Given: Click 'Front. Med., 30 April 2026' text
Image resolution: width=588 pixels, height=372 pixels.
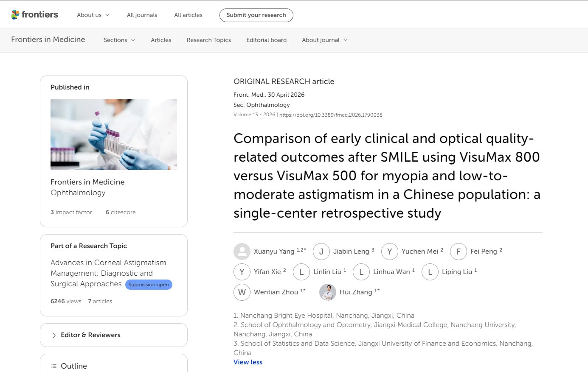Looking at the screenshot, I should pos(269,95).
